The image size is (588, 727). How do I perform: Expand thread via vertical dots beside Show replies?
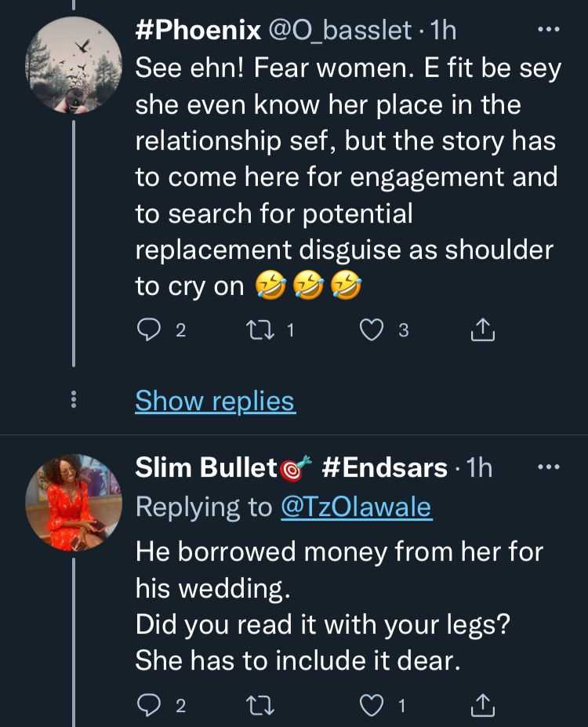point(74,401)
